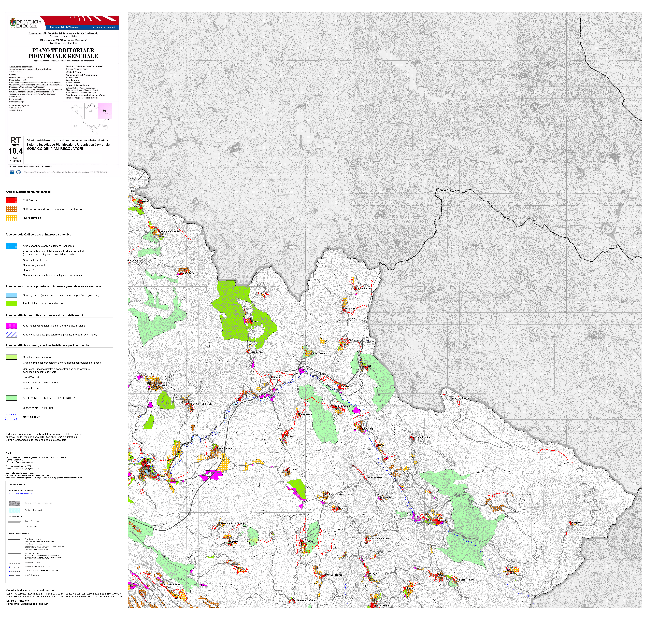Click the San Gregorio da Sassola label

click(x=232, y=523)
